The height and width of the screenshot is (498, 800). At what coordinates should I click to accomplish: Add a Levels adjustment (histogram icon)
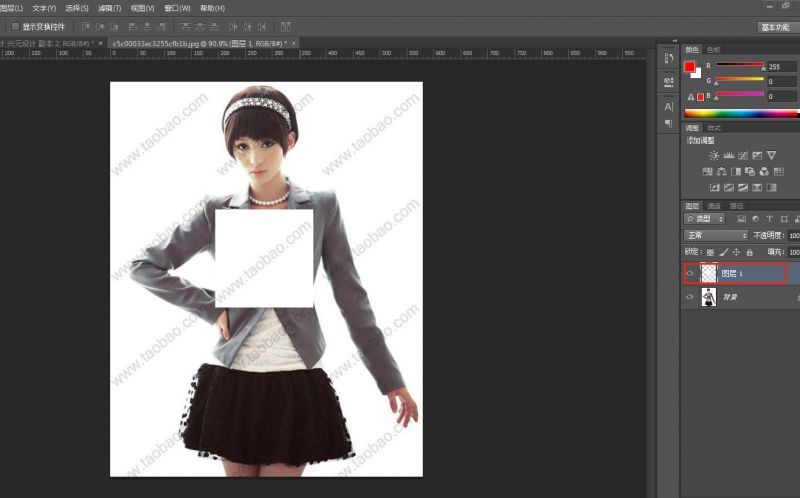pyautogui.click(x=729, y=156)
